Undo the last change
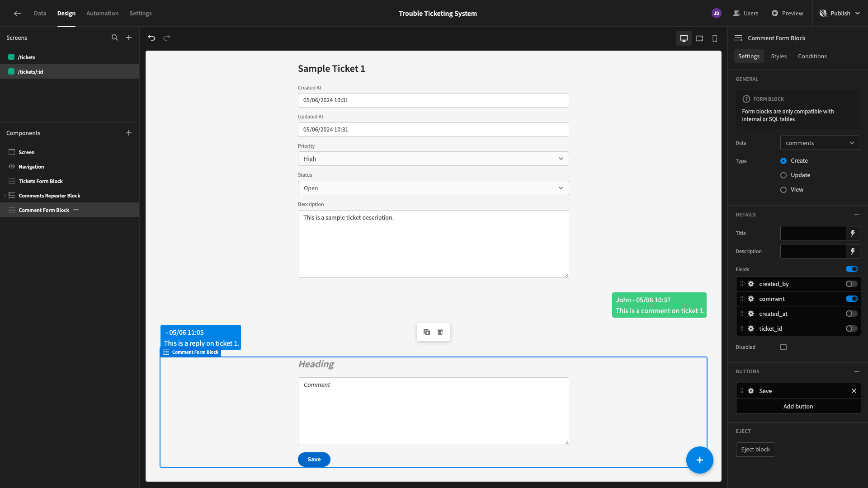Screen dimensions: 868x488 click(x=151, y=38)
